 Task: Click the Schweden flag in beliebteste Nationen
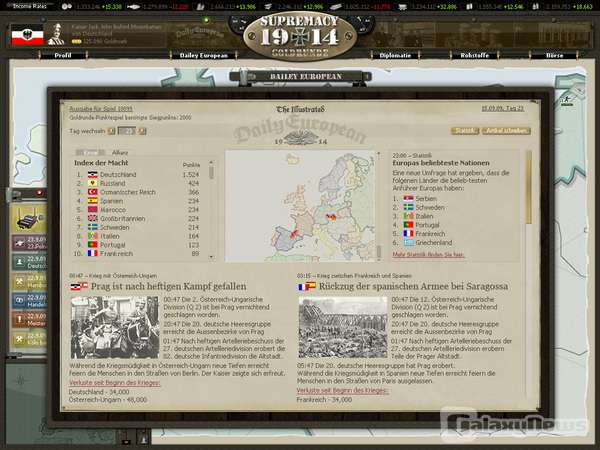[408, 207]
